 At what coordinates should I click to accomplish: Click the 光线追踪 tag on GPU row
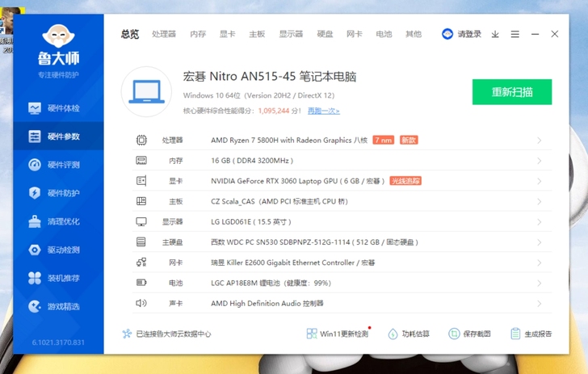tap(405, 181)
